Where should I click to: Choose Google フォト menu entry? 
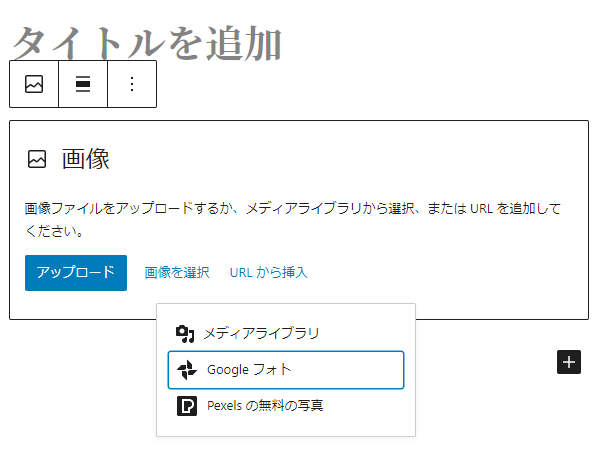(x=286, y=370)
